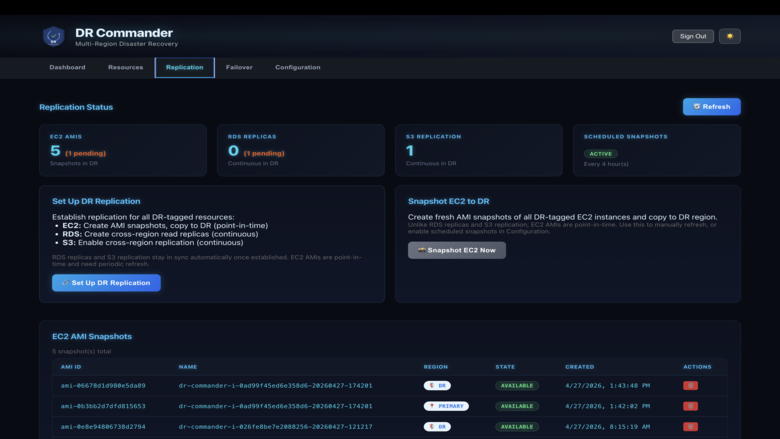Click created date 4/27/2026, 1:43:48 PM
Image resolution: width=780 pixels, height=439 pixels.
[x=607, y=386]
